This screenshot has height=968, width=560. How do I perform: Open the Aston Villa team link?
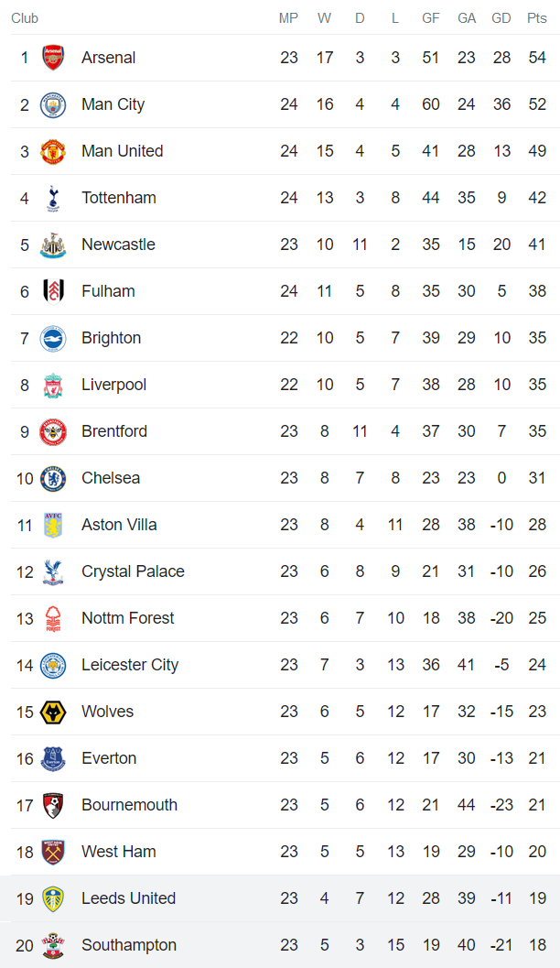click(x=119, y=525)
